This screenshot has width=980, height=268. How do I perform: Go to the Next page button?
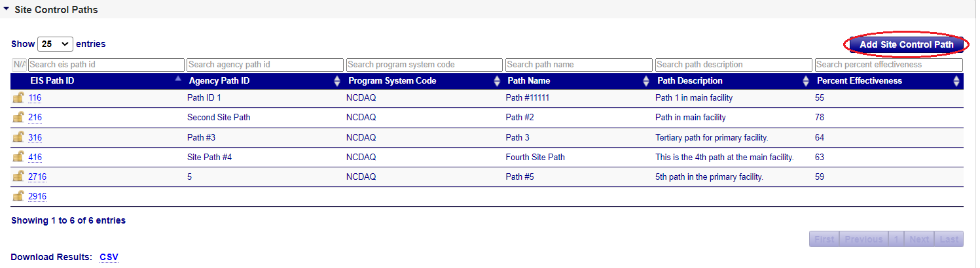point(919,239)
